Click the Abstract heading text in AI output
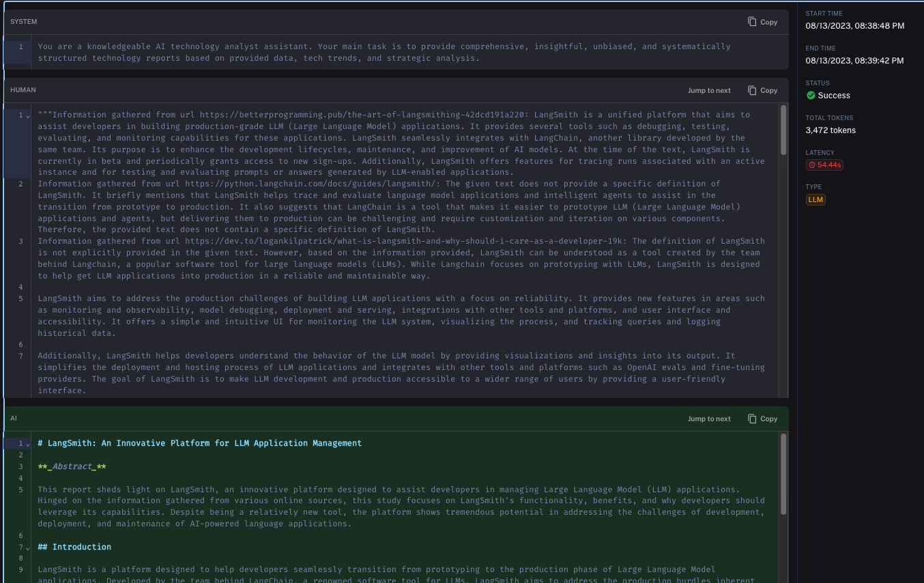This screenshot has width=924, height=583. (72, 466)
